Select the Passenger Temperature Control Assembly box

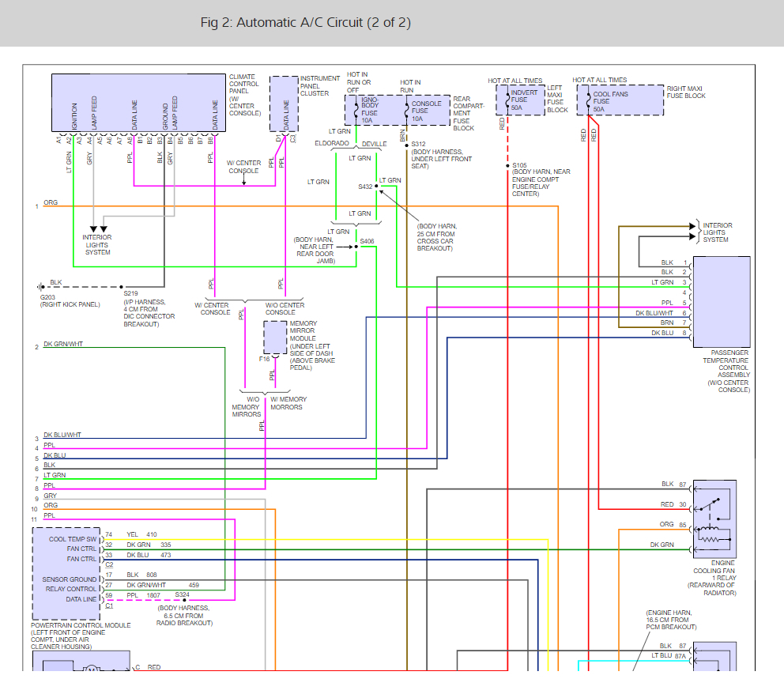(x=722, y=302)
